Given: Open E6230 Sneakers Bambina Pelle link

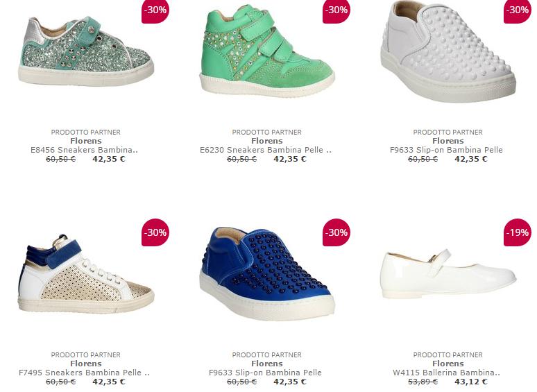Looking at the screenshot, I should pos(266,150).
